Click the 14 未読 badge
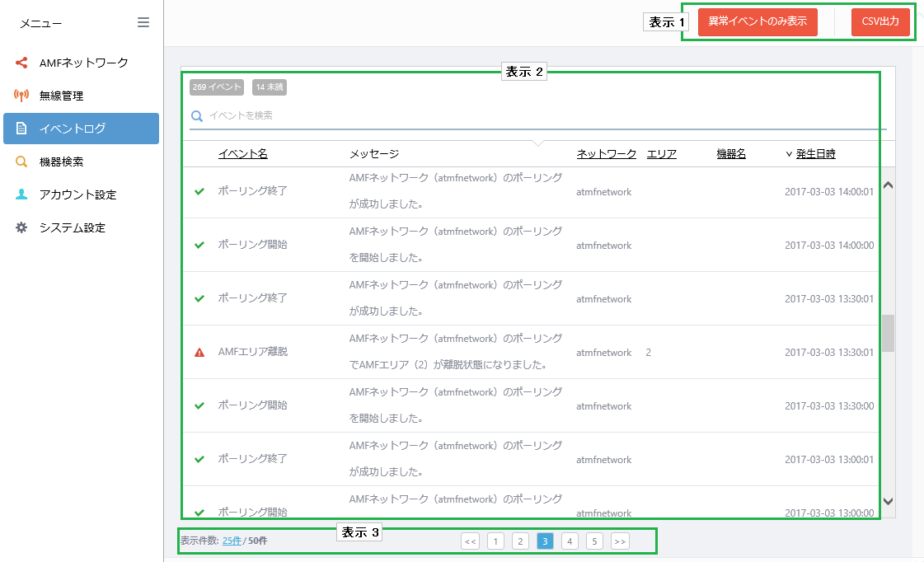 click(x=270, y=87)
